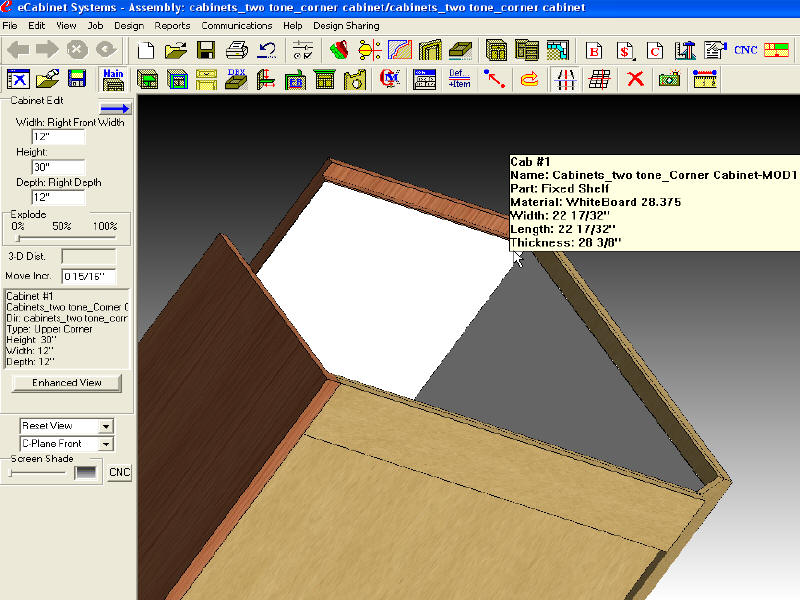The width and height of the screenshot is (800, 600).
Task: Click the CNC button beside Screen Shade
Action: click(x=119, y=472)
